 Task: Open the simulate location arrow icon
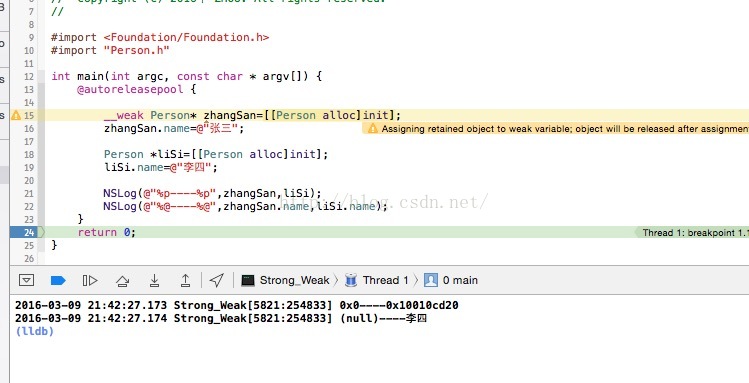pos(216,280)
